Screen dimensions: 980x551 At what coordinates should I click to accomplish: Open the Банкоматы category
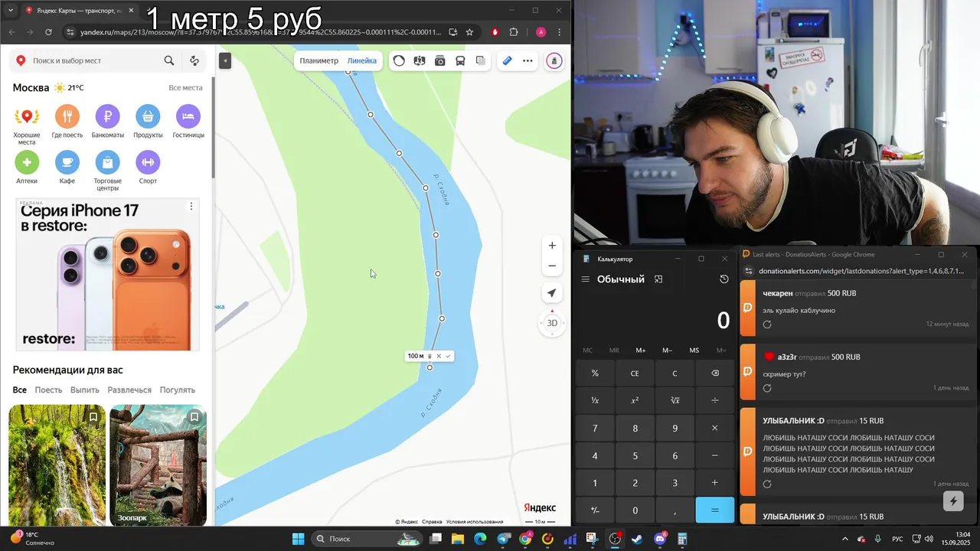pyautogui.click(x=107, y=122)
